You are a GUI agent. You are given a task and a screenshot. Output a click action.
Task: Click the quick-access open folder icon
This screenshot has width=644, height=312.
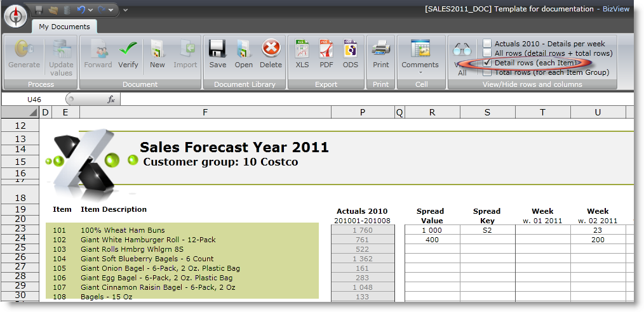[53, 10]
